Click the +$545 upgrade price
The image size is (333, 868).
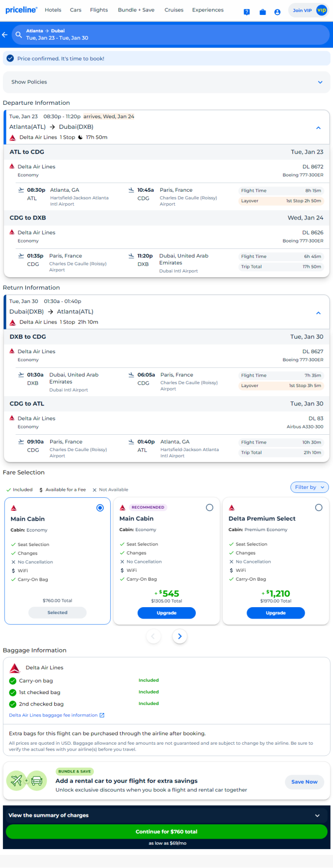(166, 594)
